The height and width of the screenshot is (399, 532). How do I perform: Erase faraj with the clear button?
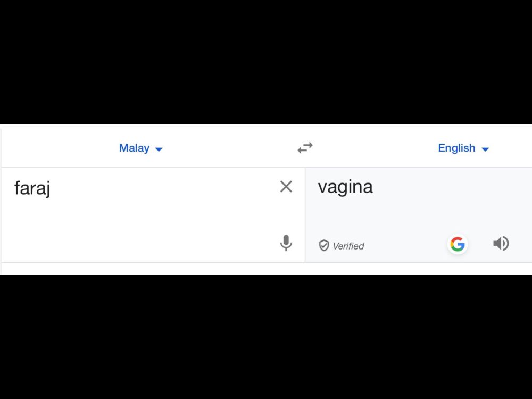pos(286,186)
